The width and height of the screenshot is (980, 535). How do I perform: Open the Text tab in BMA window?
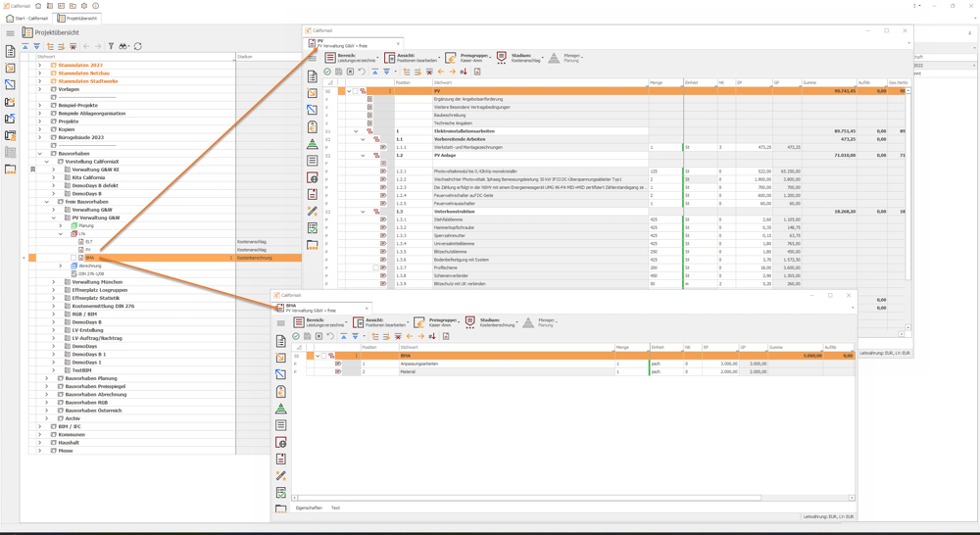pos(335,508)
